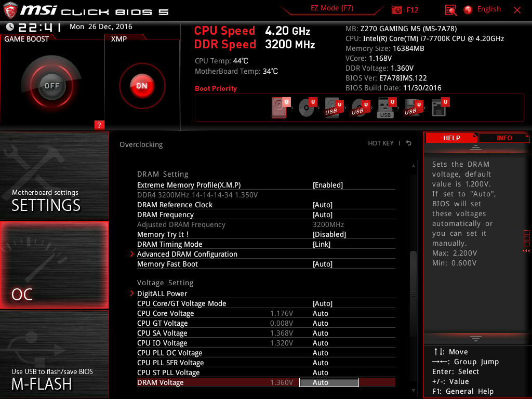
Task: Click the F12 screenshot camera icon
Action: (396, 10)
